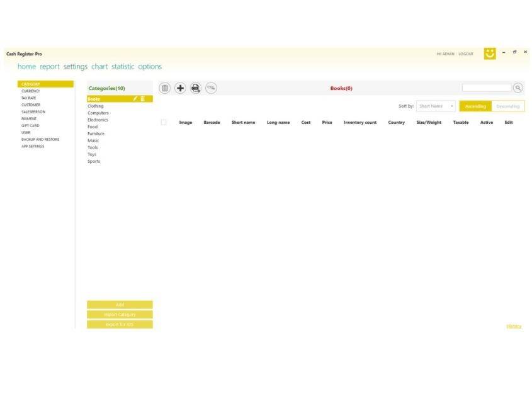Click the pencil icon to edit the Books category
This screenshot has height=394, width=532.
(135, 98)
